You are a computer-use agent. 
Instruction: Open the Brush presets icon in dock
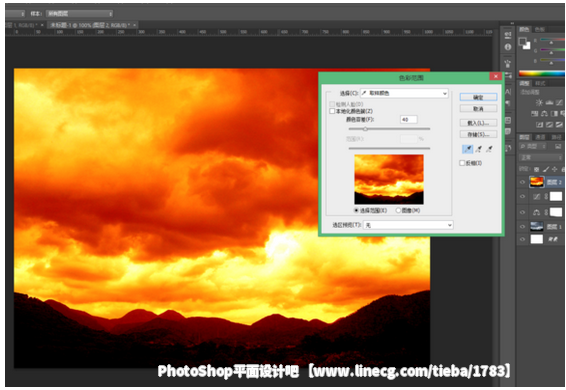(508, 64)
